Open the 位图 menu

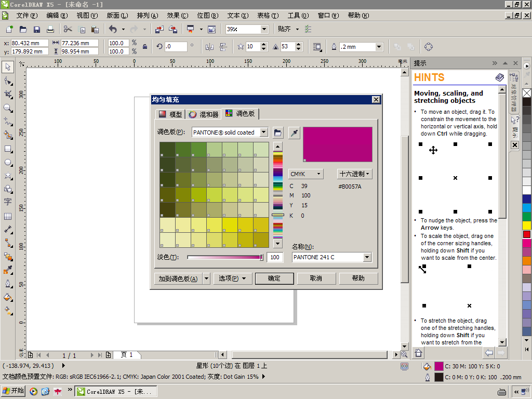[208, 16]
